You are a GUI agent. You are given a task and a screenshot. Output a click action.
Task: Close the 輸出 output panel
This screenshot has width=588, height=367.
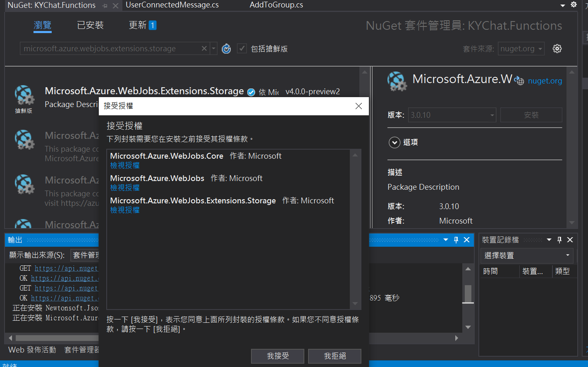point(466,240)
